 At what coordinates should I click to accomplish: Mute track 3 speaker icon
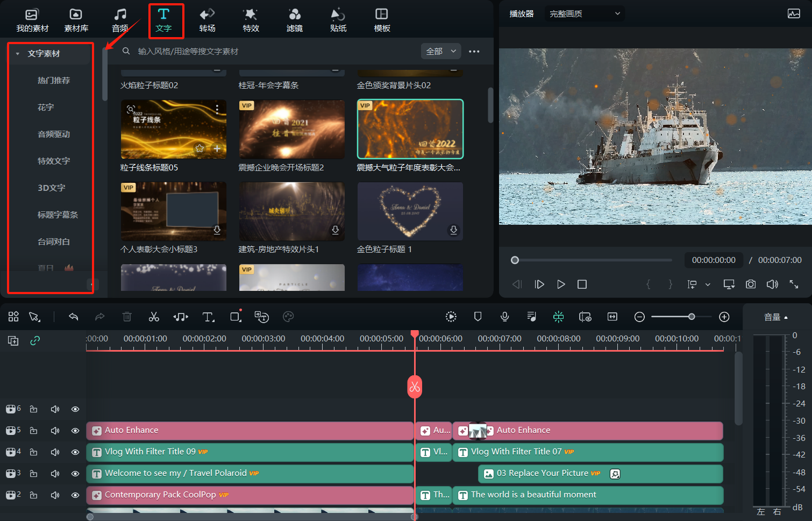[55, 474]
